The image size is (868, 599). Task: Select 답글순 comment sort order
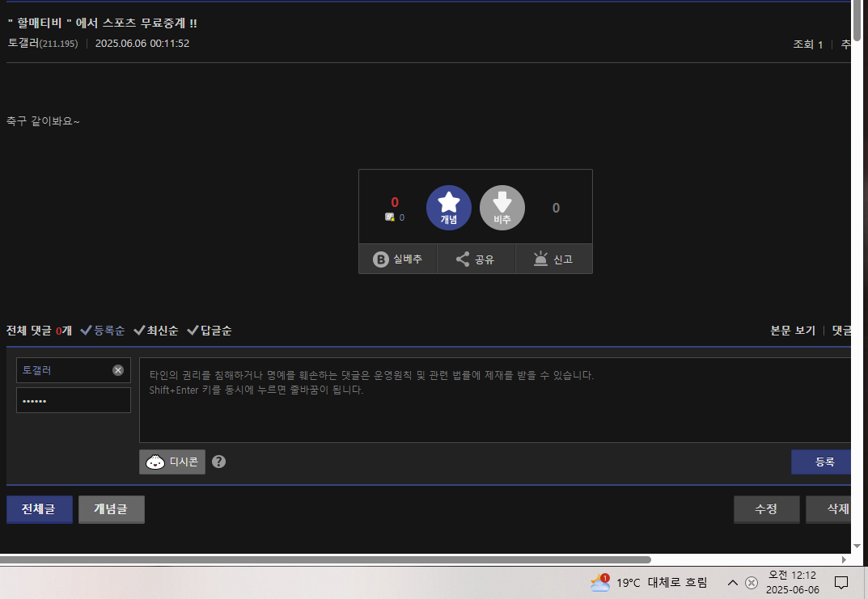pyautogui.click(x=210, y=331)
